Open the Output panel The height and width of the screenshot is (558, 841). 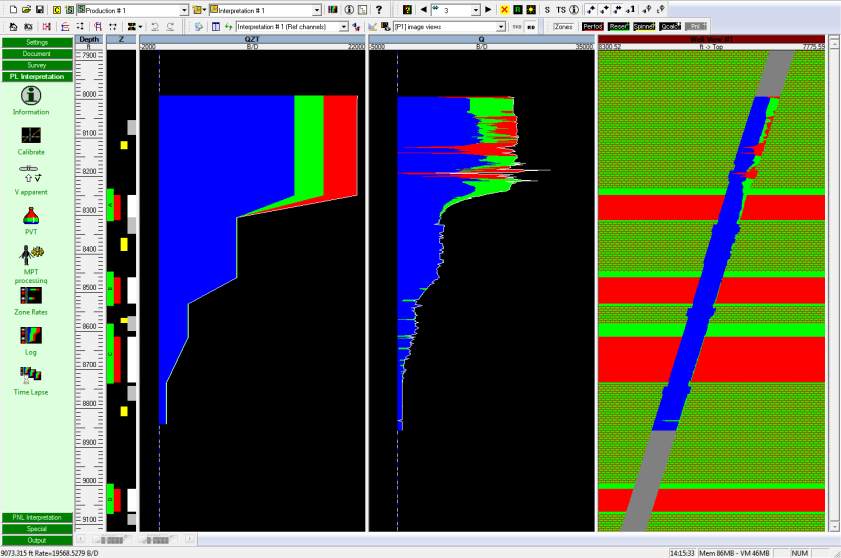[37, 540]
